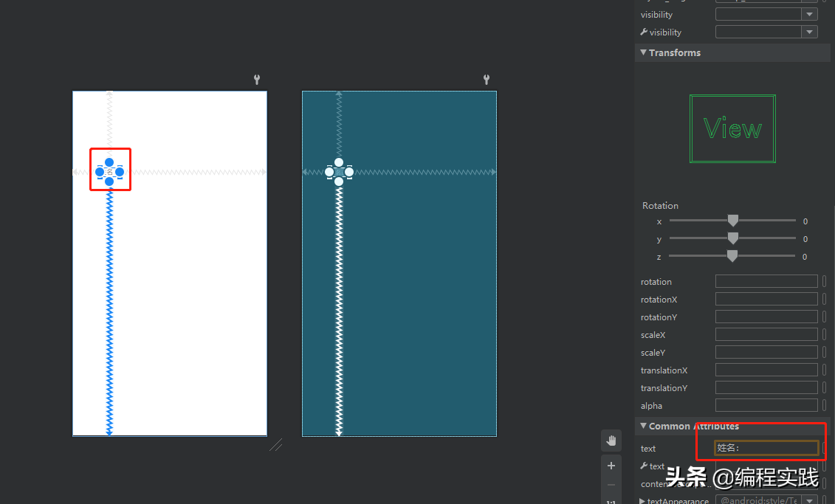Expand the textAppearance attribute
The height and width of the screenshot is (504, 835).
(642, 501)
